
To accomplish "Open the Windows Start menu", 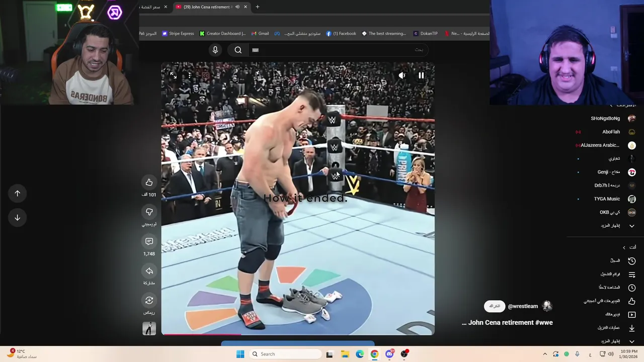I will [240, 354].
